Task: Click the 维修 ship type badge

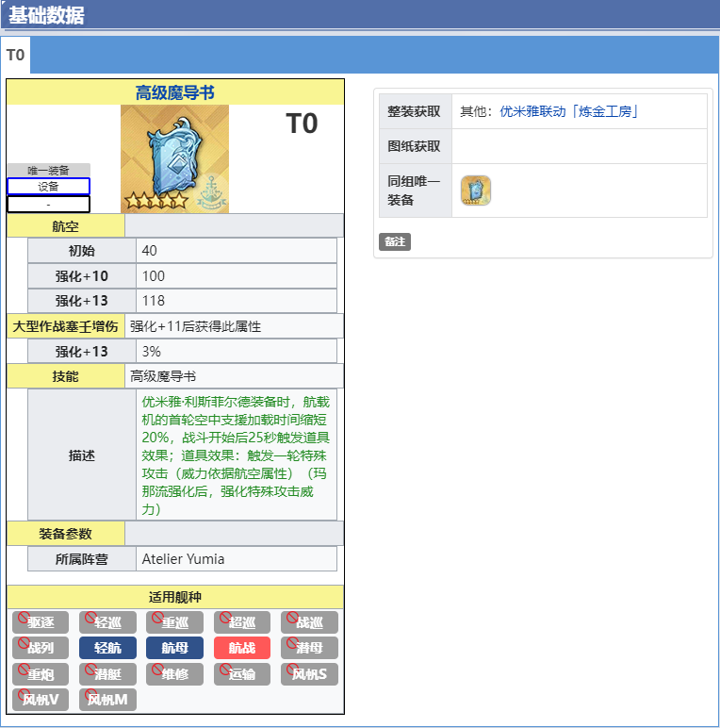Action: 175,674
